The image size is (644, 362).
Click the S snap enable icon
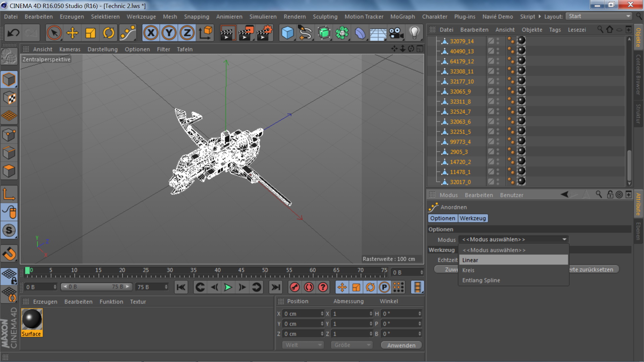click(x=9, y=230)
